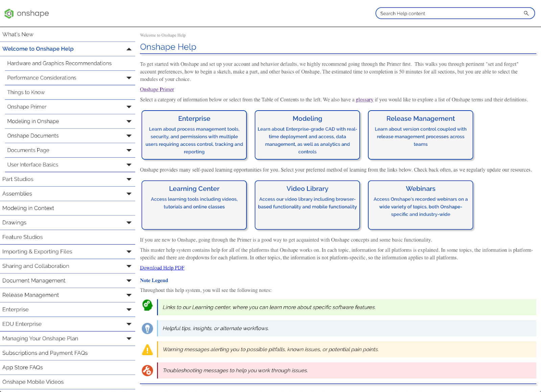
Task: Click the blue lightbulb tips icon
Action: tap(147, 328)
